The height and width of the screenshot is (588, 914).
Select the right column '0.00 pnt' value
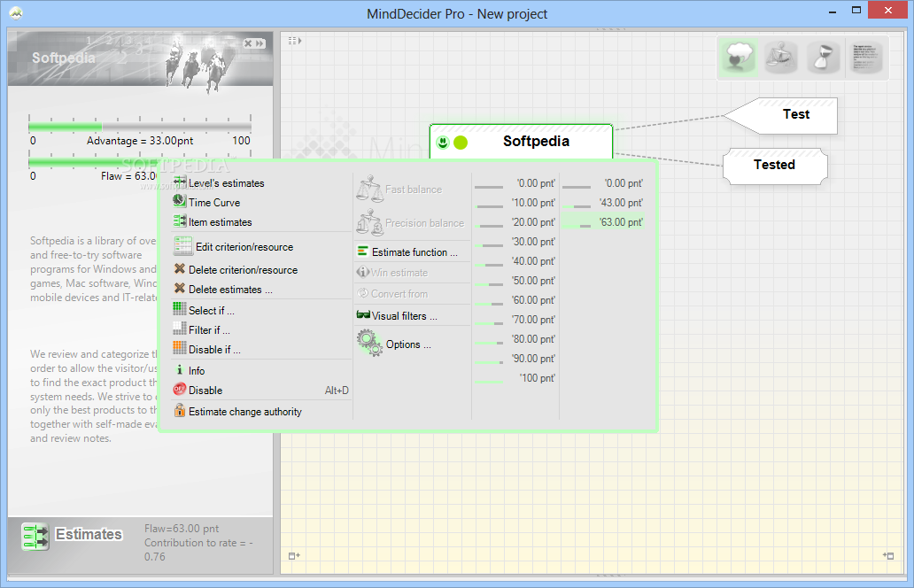603,183
